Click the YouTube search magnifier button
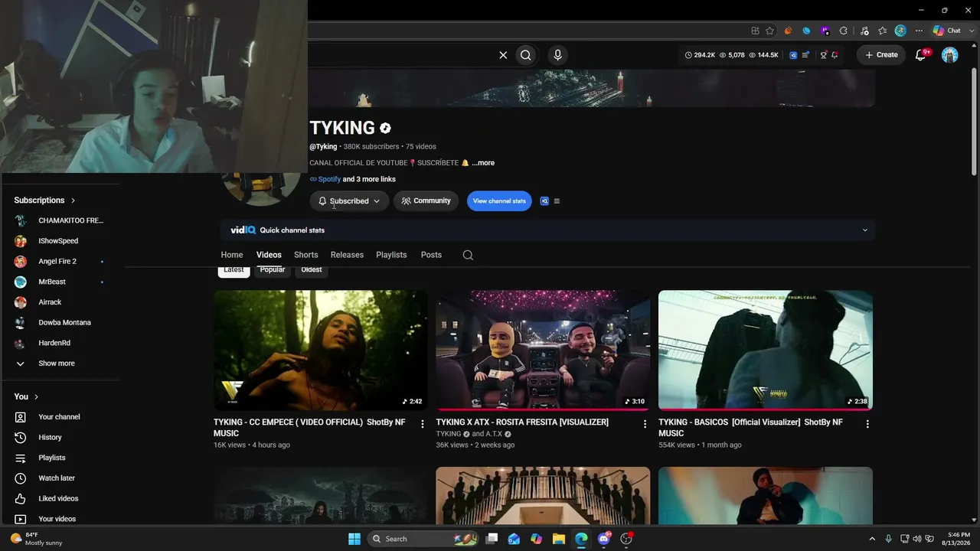The width and height of the screenshot is (980, 551). point(526,55)
